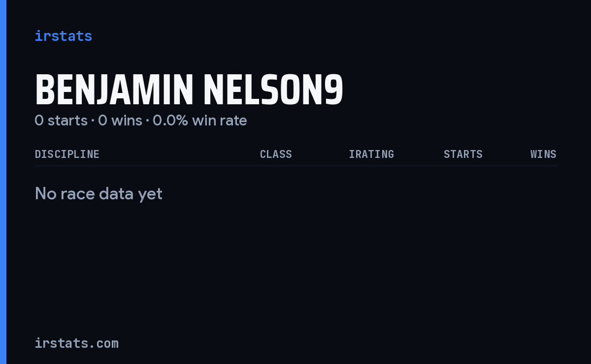This screenshot has height=364, width=591.
Task: Open the irstats logo link at top
Action: coord(63,36)
